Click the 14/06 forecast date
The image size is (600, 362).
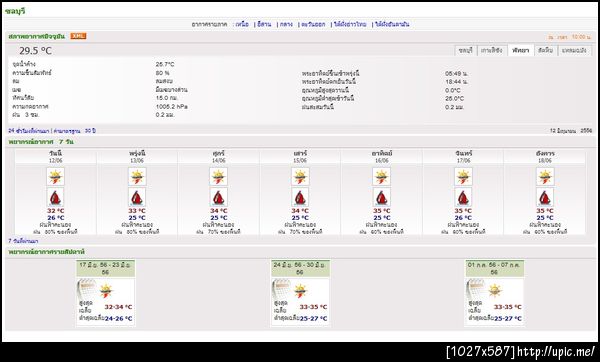pyautogui.click(x=218, y=160)
